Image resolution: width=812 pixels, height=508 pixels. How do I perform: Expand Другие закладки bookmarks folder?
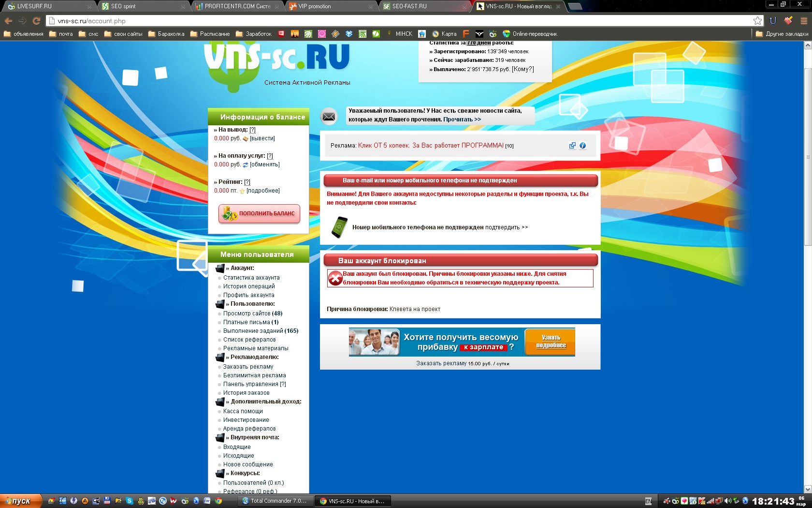click(782, 34)
